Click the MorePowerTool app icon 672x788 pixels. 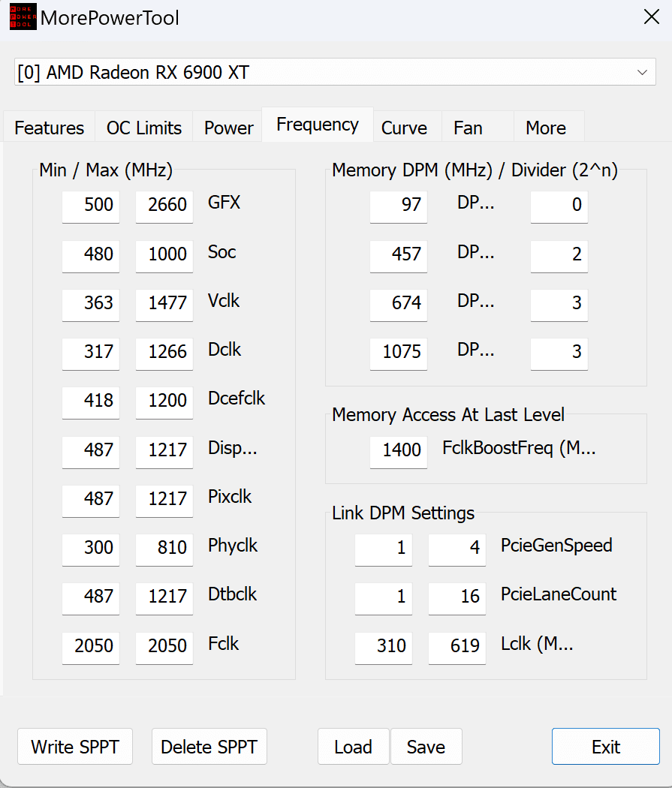coord(23,17)
